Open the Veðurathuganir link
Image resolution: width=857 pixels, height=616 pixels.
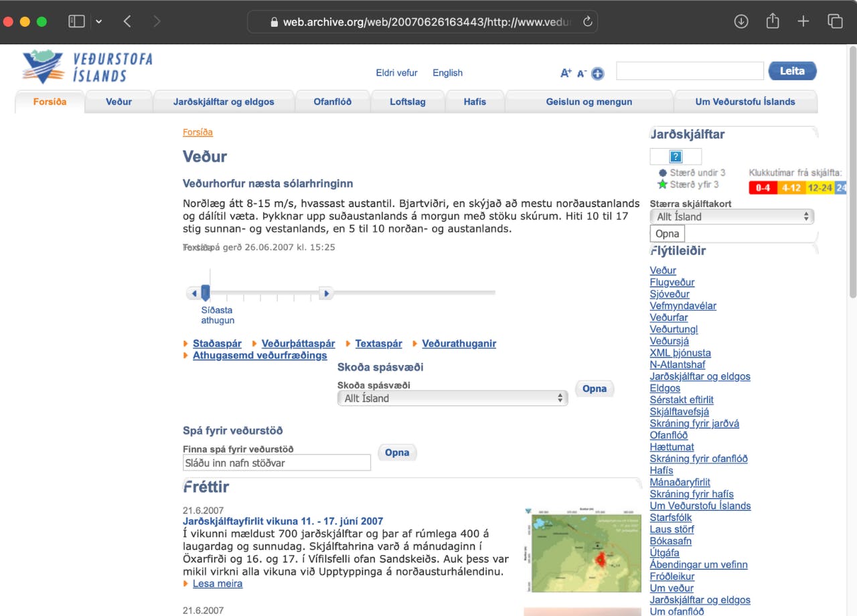click(459, 343)
